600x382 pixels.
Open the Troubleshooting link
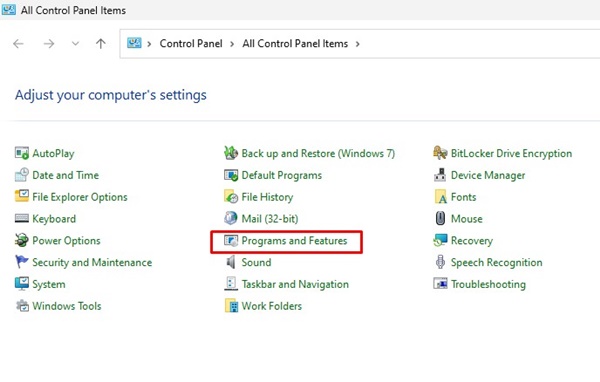pyautogui.click(x=488, y=284)
